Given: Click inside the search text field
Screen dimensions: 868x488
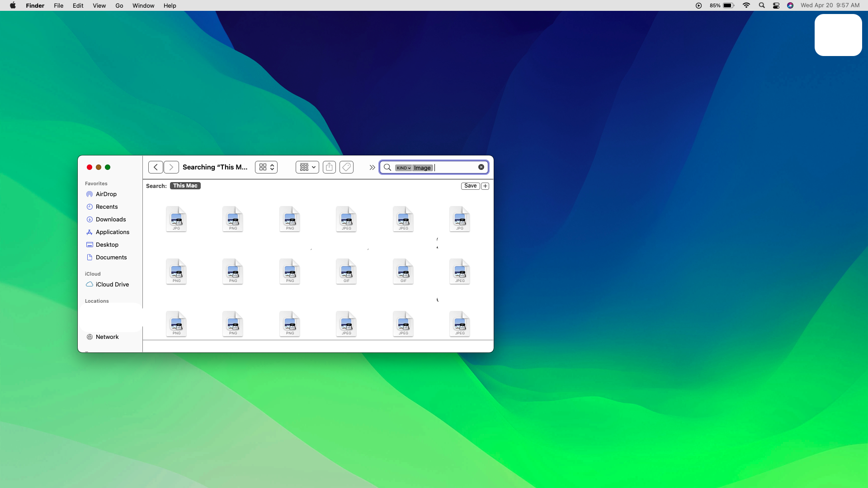Looking at the screenshot, I should [454, 168].
